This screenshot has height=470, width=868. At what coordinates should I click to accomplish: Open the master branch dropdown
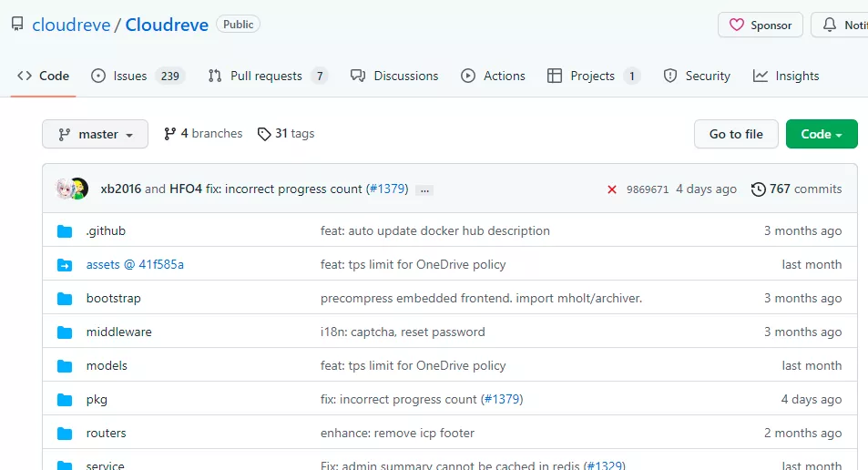coord(95,134)
